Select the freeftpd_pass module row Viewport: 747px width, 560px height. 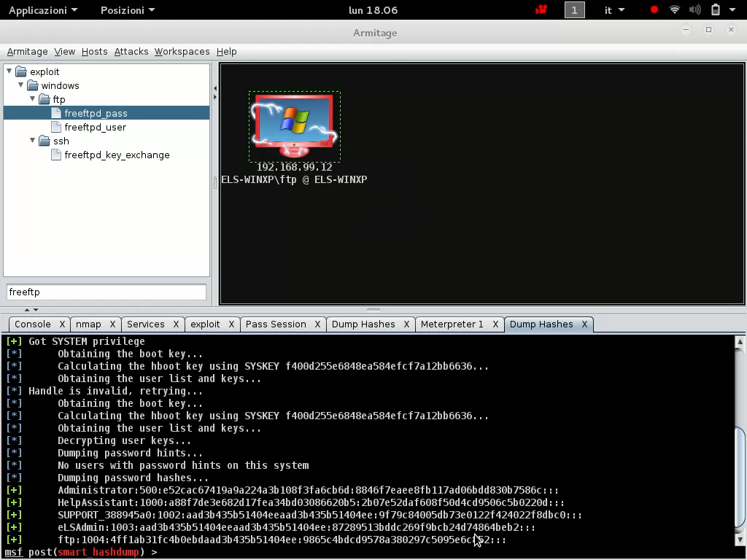pyautogui.click(x=107, y=113)
